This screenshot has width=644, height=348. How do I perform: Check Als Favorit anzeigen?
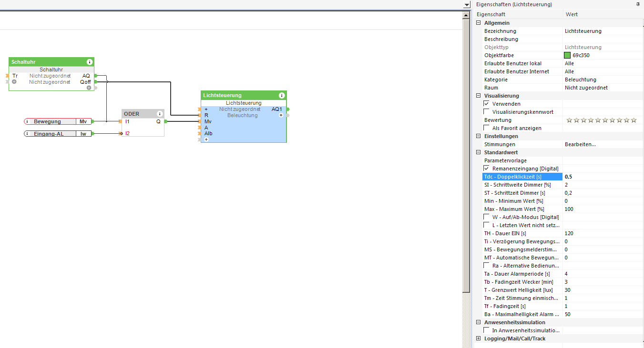[x=487, y=128]
